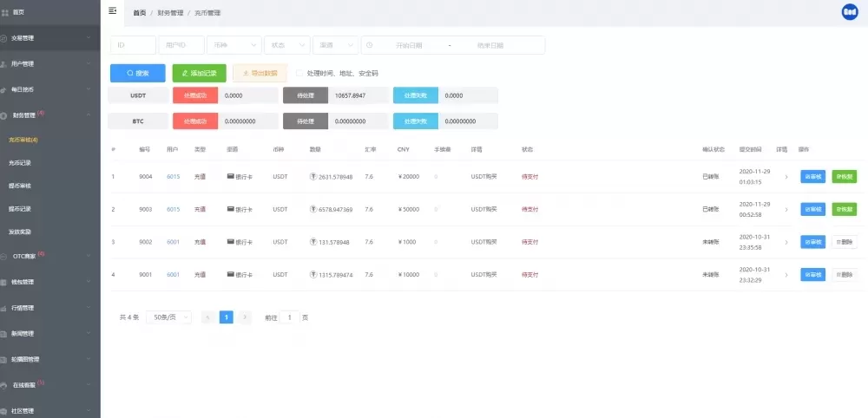Go to next page using right arrow
The image size is (868, 418).
pyautogui.click(x=246, y=317)
